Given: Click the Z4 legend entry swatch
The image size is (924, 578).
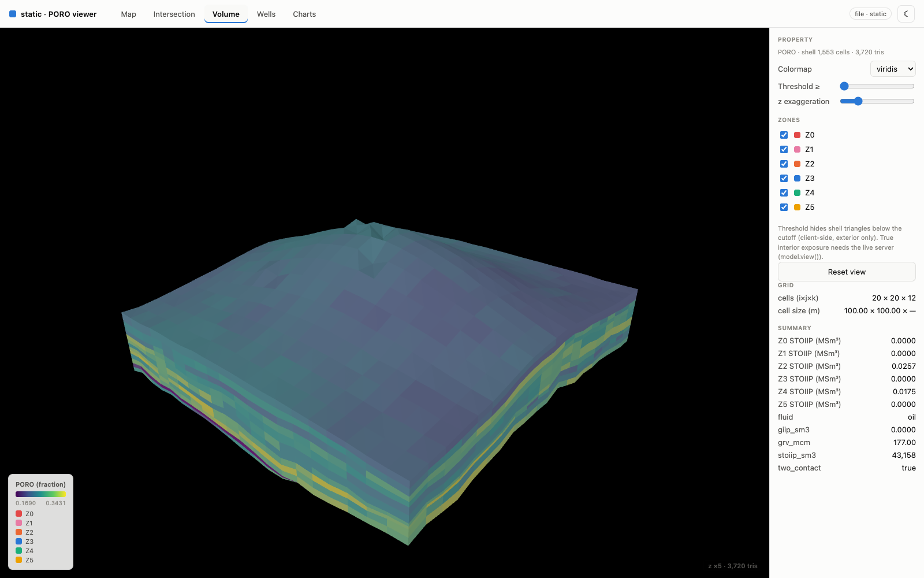Looking at the screenshot, I should point(18,551).
